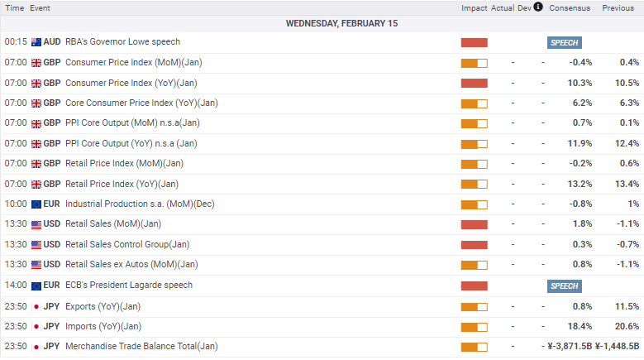The height and width of the screenshot is (360, 644).
Task: Click EU flag beside ECB Lagarde speech
Action: point(36,286)
